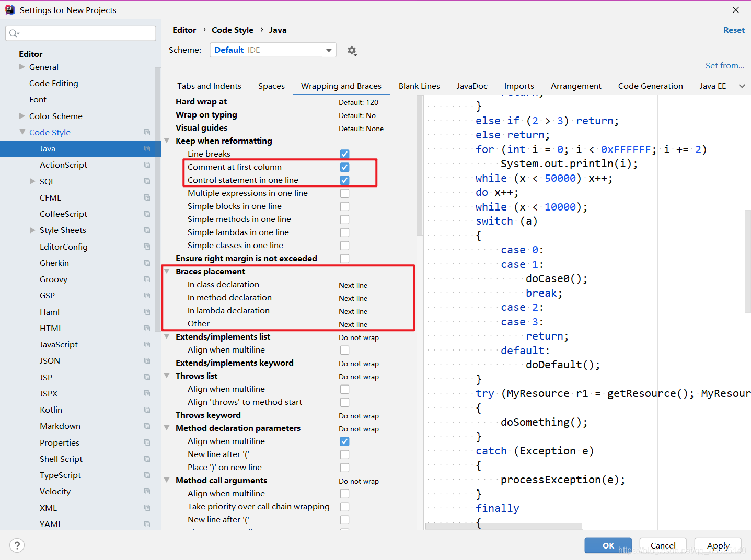Click the IntelliJ logo in title bar
This screenshot has width=751, height=560.
tap(9, 9)
